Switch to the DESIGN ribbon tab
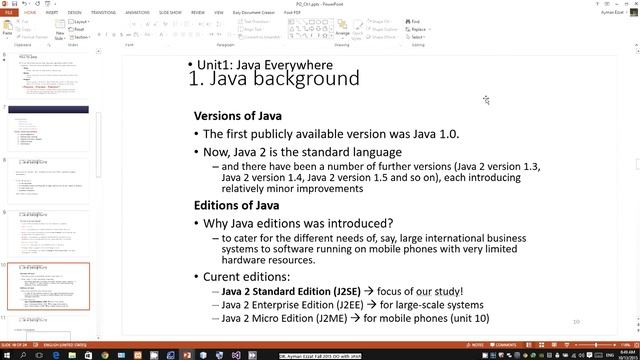The width and height of the screenshot is (640, 360). [x=74, y=13]
